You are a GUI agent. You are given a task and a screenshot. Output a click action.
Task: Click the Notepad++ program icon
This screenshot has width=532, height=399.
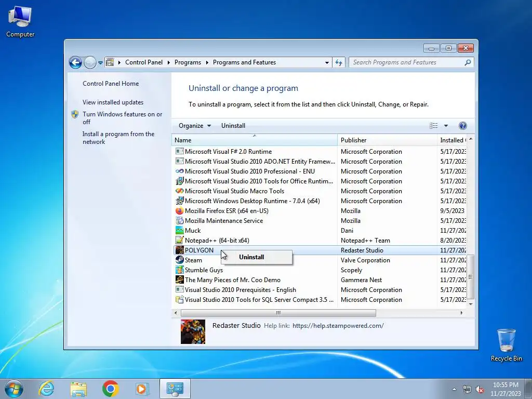pyautogui.click(x=179, y=241)
